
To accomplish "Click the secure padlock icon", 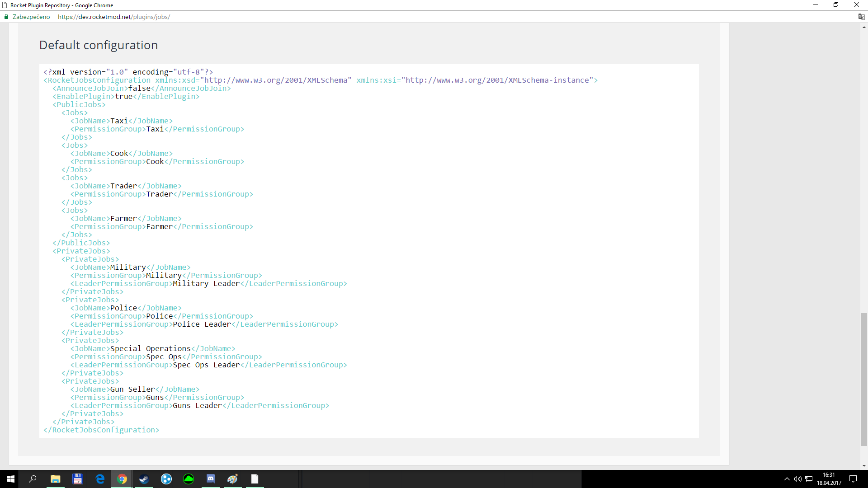I will click(6, 17).
